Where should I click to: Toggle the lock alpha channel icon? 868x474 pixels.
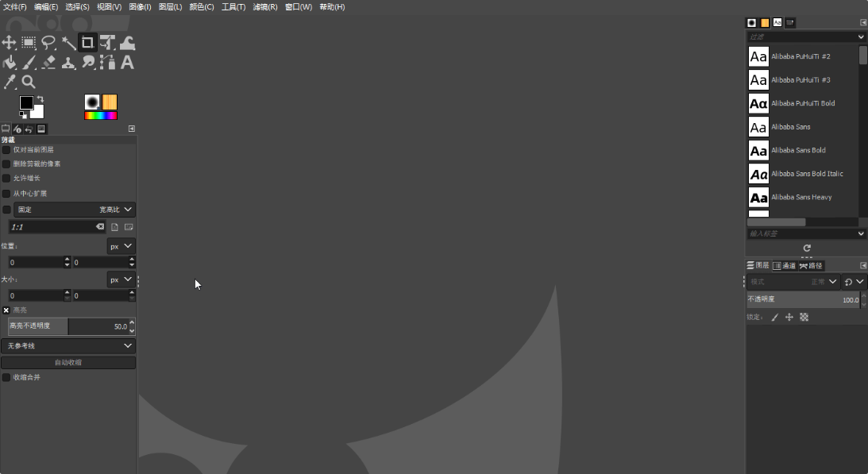click(x=804, y=318)
